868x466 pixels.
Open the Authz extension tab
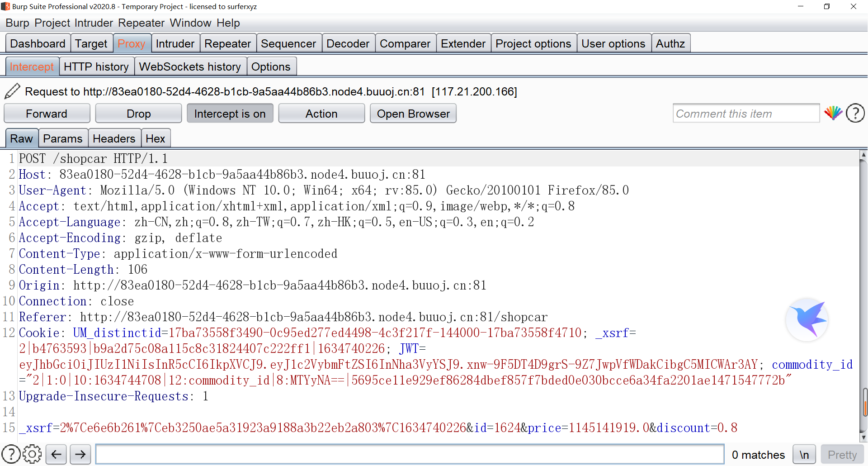(x=670, y=43)
